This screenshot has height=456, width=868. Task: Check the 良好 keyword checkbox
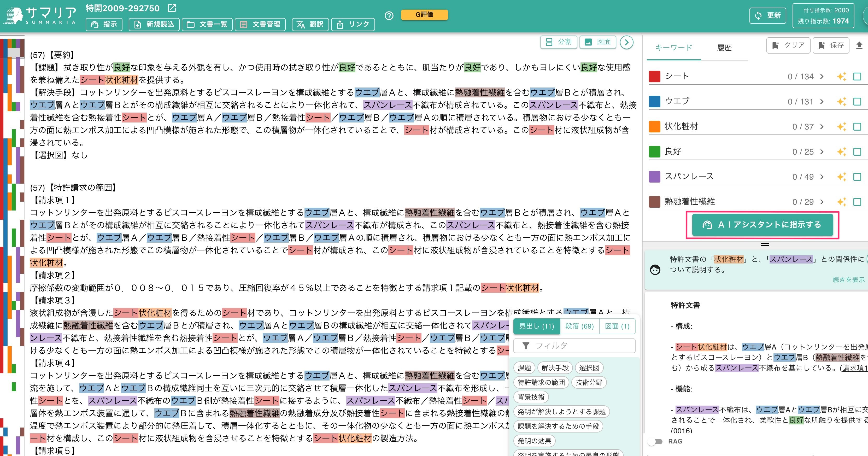coord(857,152)
